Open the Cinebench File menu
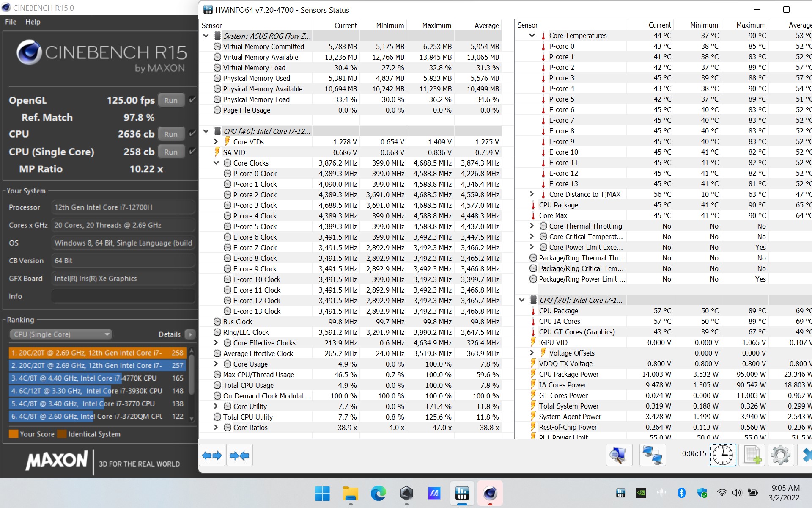The image size is (812, 508). (x=11, y=22)
